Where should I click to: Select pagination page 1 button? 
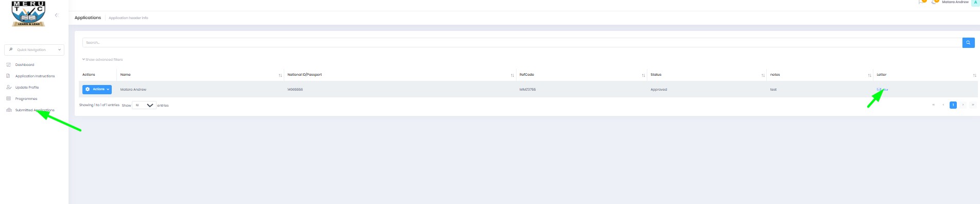click(x=953, y=105)
